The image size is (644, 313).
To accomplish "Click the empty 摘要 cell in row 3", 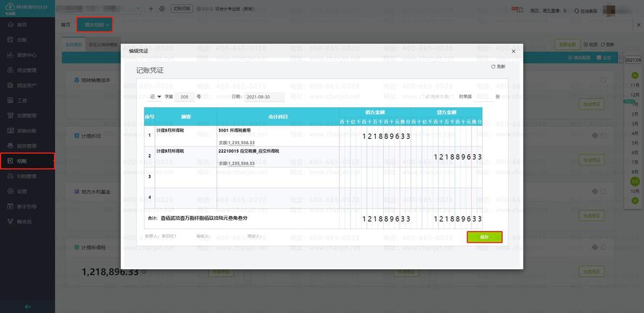I will click(186, 177).
